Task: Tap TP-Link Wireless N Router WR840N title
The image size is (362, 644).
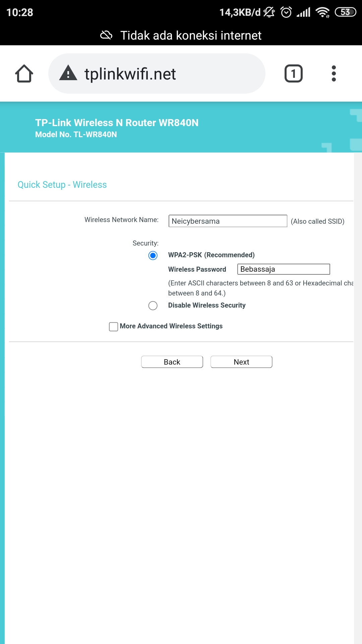Action: click(117, 123)
